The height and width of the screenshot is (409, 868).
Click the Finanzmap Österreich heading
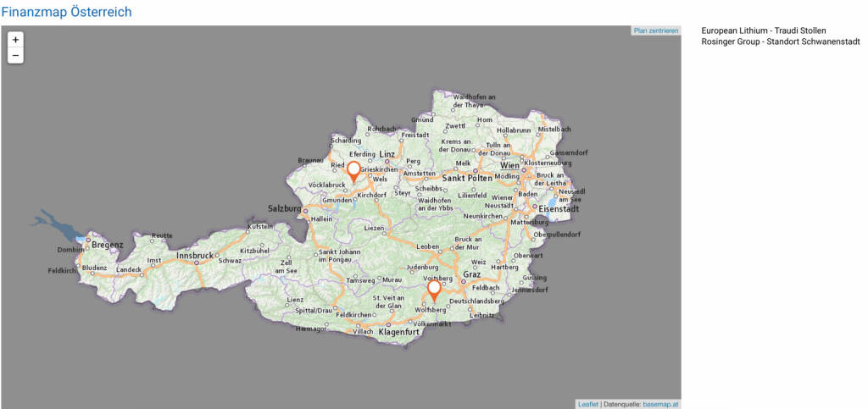tap(66, 12)
